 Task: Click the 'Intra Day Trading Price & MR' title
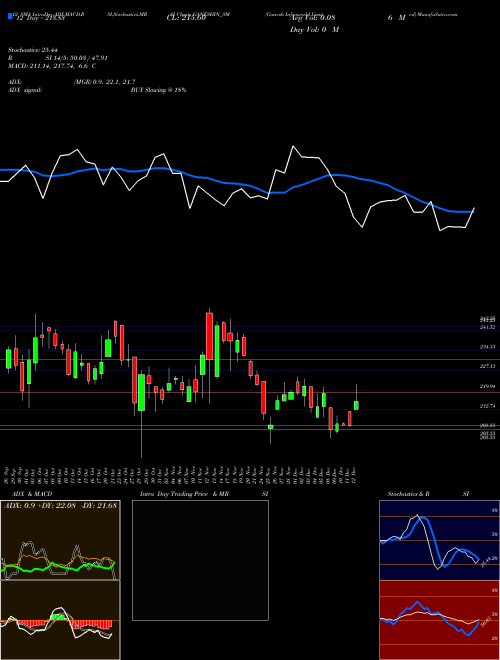tap(185, 494)
